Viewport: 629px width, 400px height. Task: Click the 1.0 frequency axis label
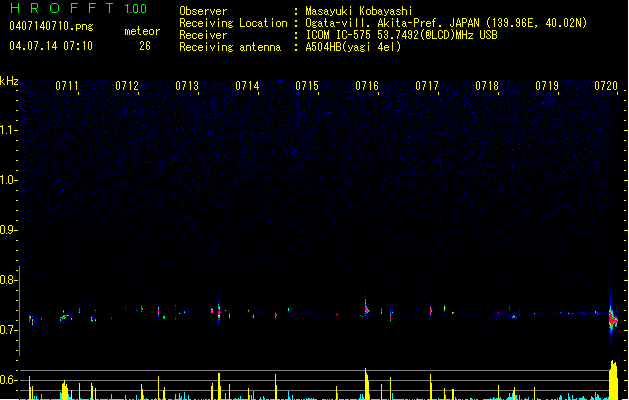coord(8,180)
